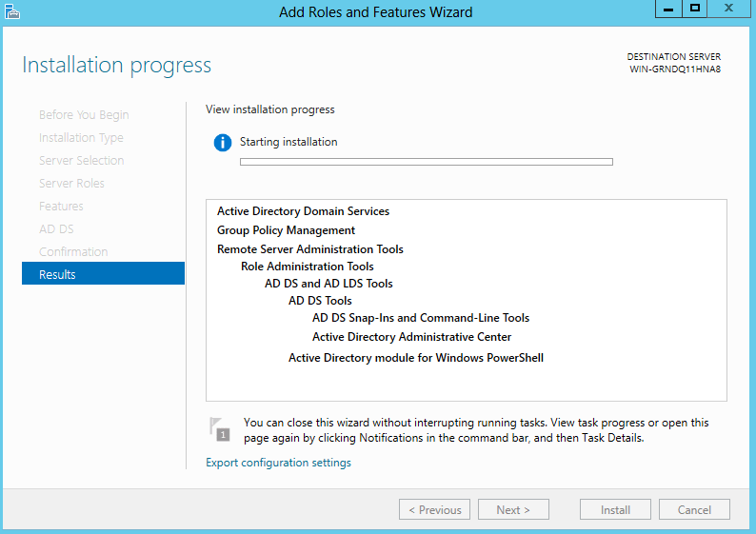This screenshot has width=756, height=534.
Task: Select the Server Roles step
Action: click(71, 183)
